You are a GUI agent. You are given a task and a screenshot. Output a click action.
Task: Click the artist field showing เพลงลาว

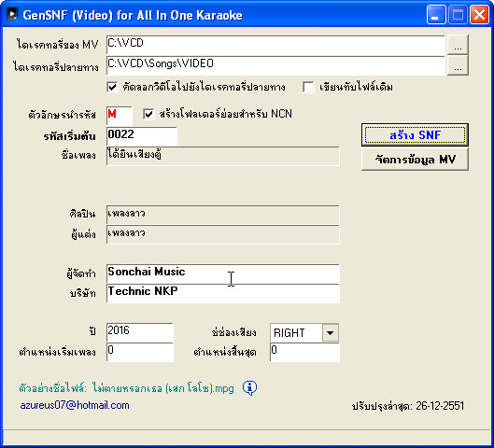(x=223, y=215)
